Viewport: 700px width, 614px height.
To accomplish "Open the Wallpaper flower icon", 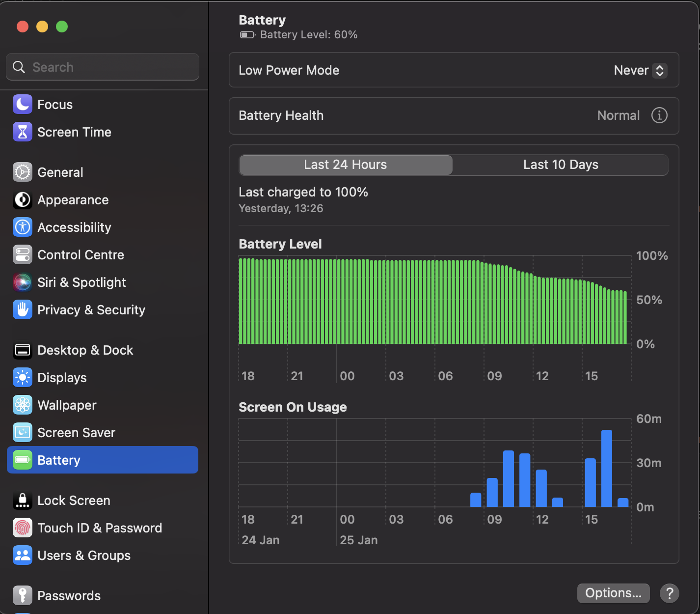I will click(23, 405).
